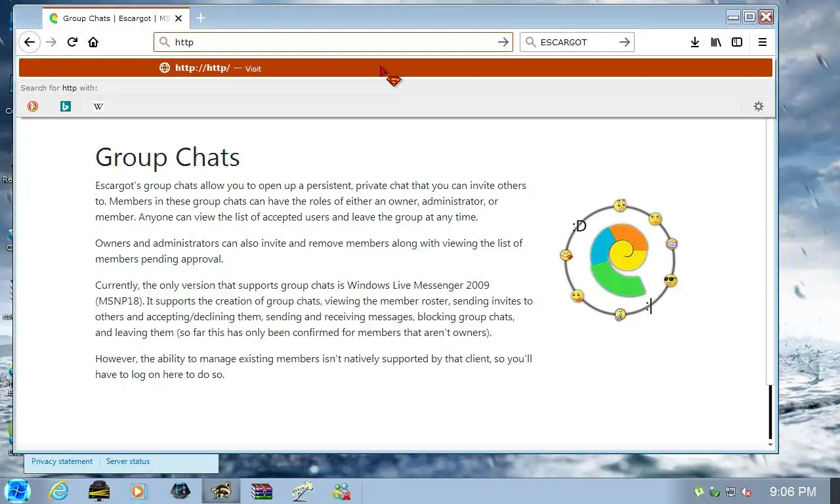Click the magnifier in the search box
This screenshot has height=504, width=840.
530,42
